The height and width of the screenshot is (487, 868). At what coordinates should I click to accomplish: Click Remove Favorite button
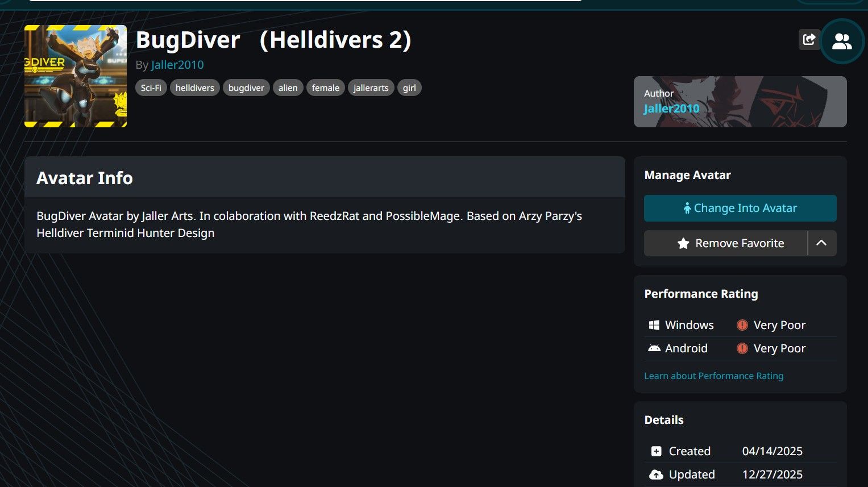tap(726, 243)
